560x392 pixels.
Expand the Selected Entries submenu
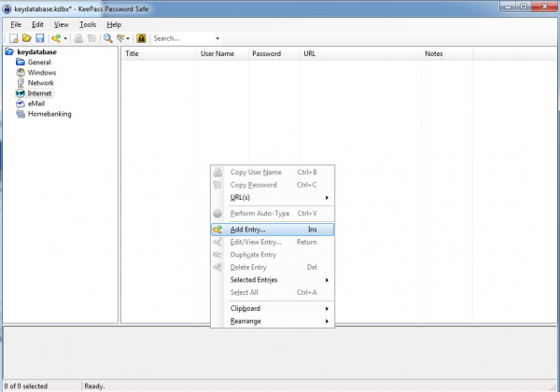[273, 280]
